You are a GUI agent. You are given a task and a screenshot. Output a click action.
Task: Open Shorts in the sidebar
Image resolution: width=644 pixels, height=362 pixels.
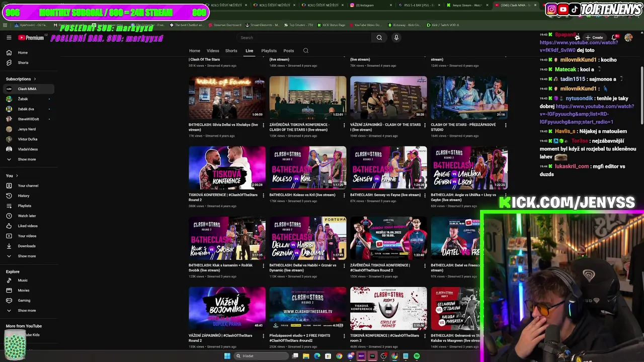28,63
